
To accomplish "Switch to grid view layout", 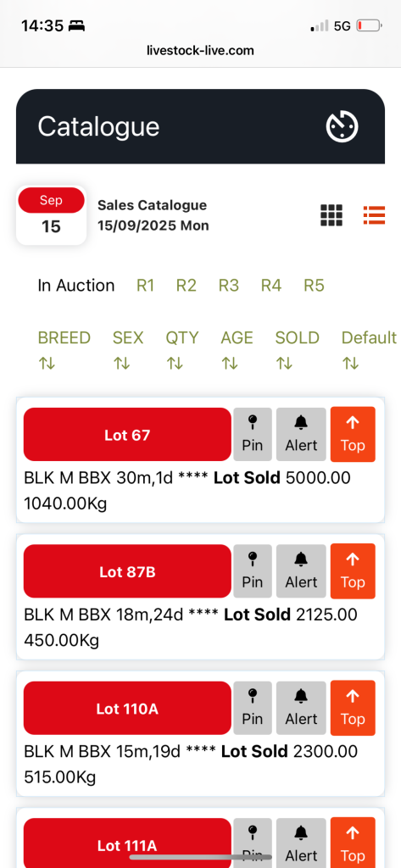I will [x=331, y=214].
